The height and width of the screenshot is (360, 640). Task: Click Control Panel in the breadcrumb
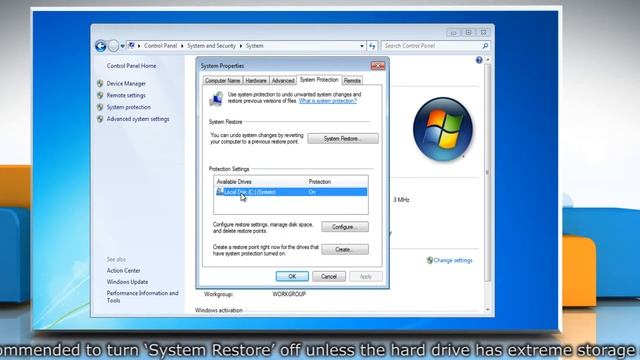coord(160,46)
